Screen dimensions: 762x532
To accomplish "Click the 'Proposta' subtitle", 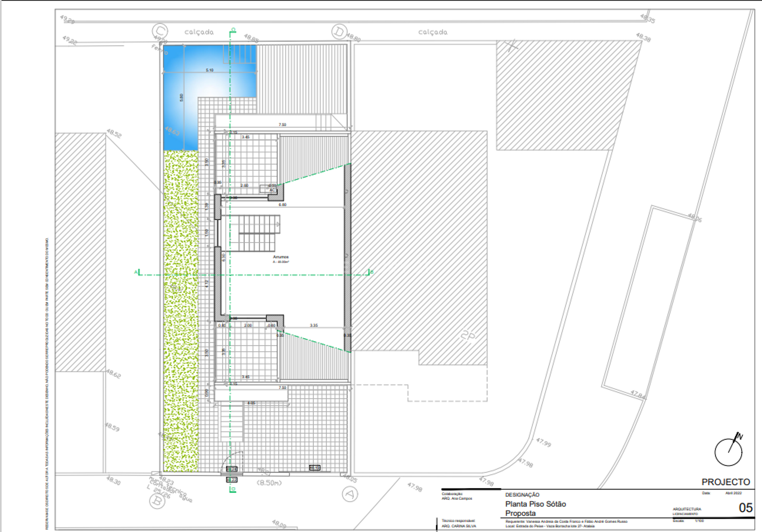I will pos(520,513).
